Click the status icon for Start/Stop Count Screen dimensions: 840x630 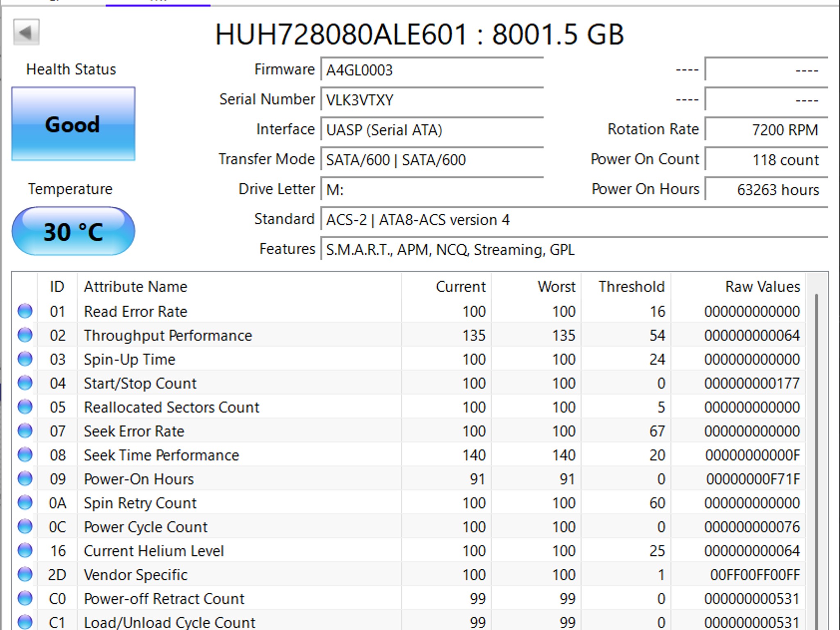click(x=25, y=383)
